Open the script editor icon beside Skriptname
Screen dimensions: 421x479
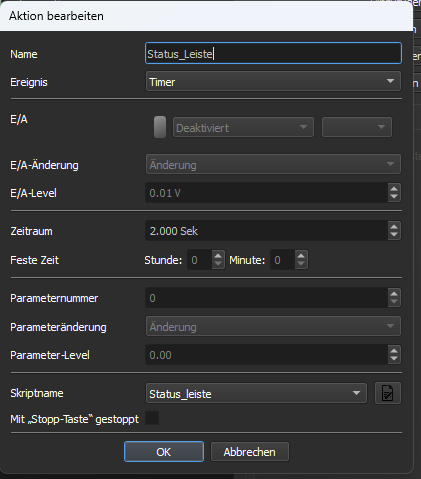coord(388,393)
